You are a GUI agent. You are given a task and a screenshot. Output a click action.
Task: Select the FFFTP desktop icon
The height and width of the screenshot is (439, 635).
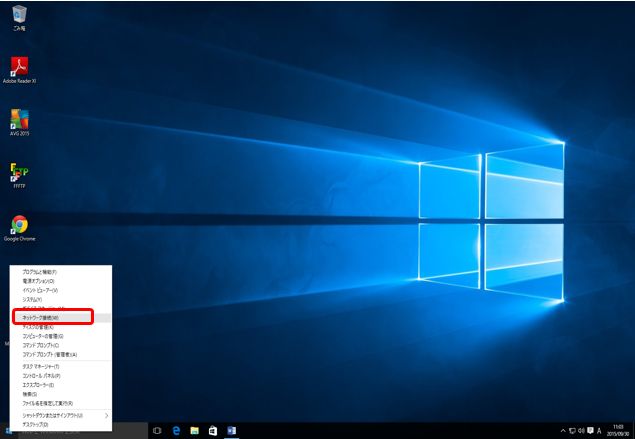19,172
